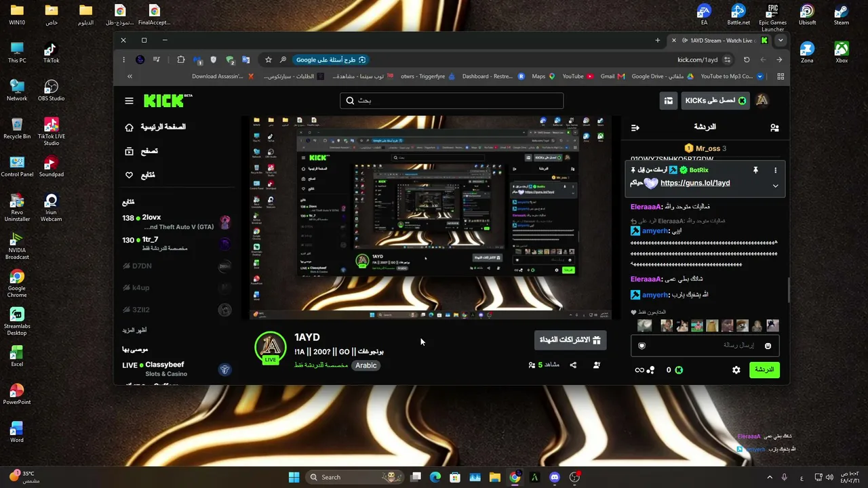The image size is (868, 488).
Task: Open followed channel 2lovx
Action: click(176, 222)
